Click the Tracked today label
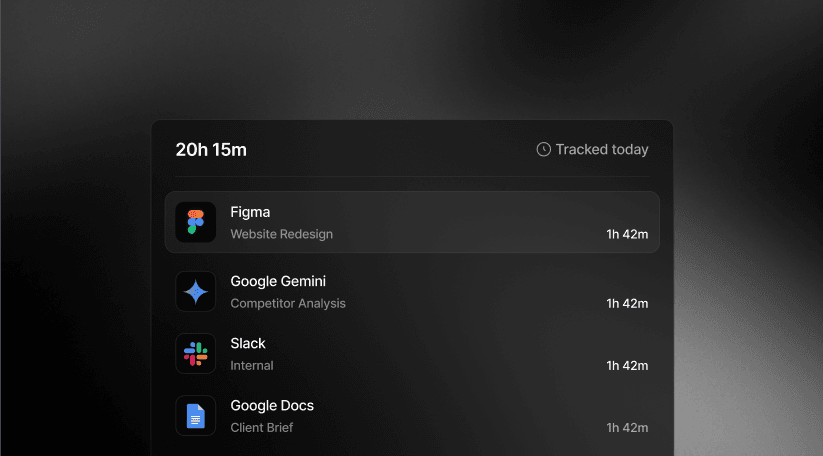 (x=602, y=150)
